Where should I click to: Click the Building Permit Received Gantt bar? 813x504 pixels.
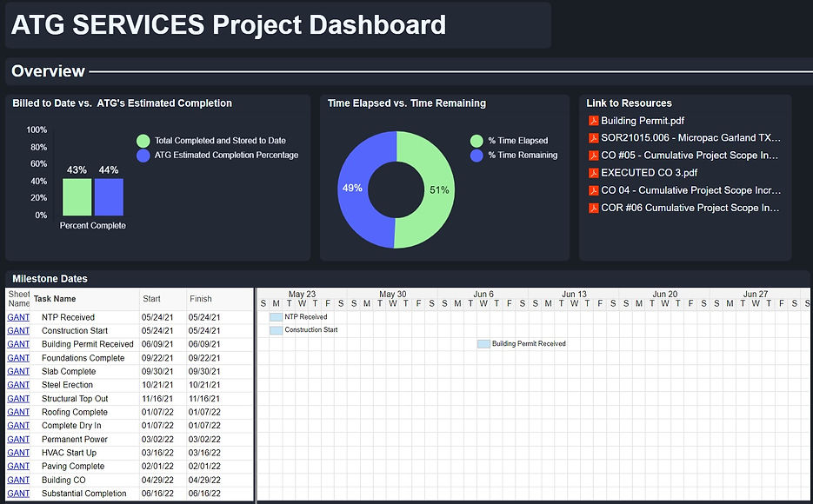coord(483,344)
